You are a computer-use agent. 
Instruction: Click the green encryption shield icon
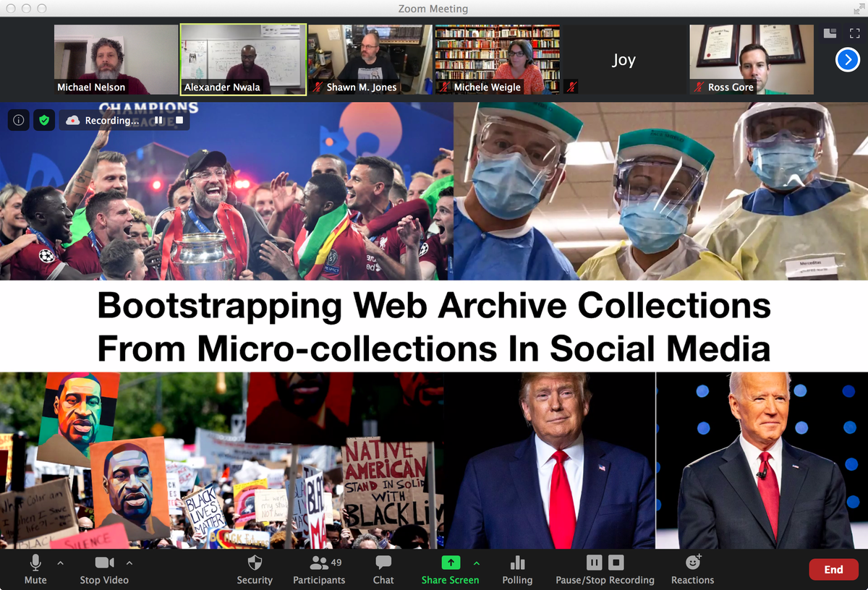[44, 120]
